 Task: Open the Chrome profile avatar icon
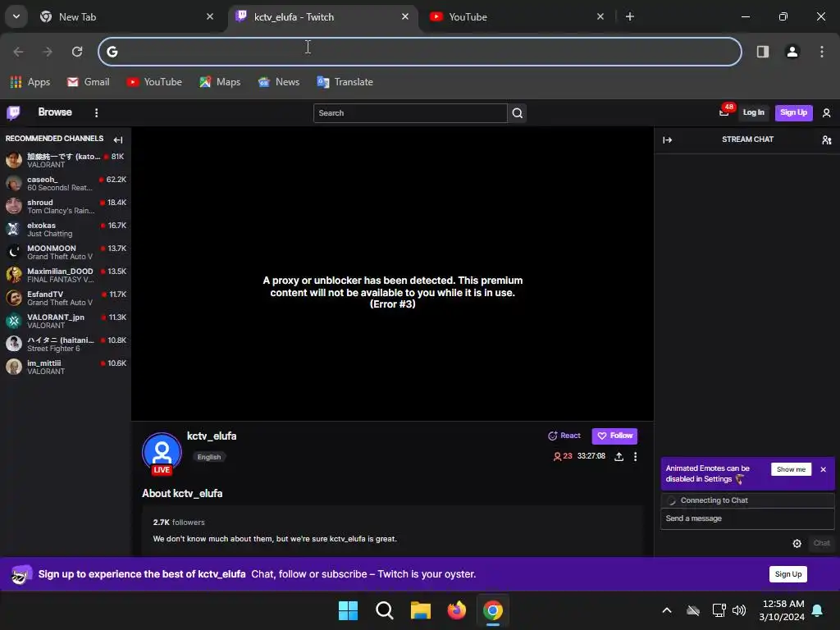click(792, 52)
